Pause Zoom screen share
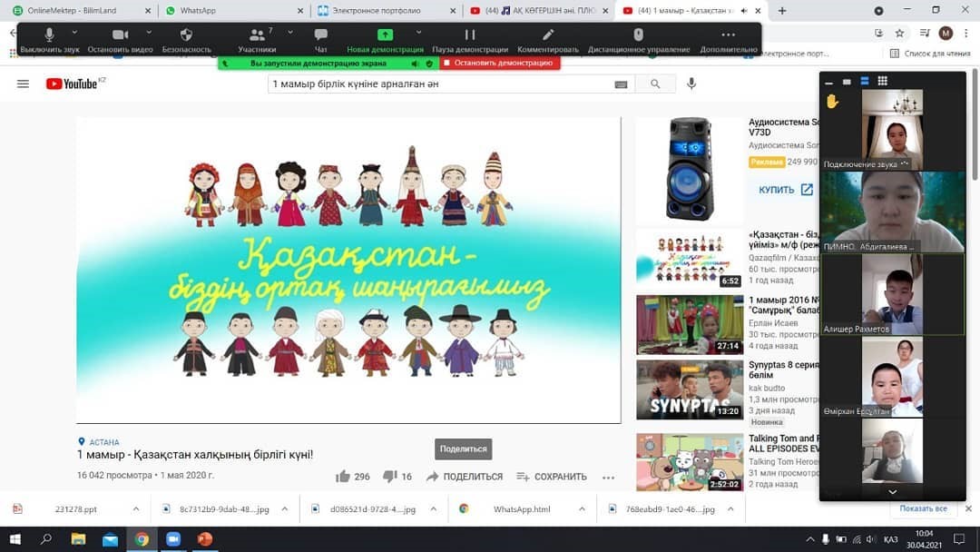The height and width of the screenshot is (552, 980). coord(470,40)
